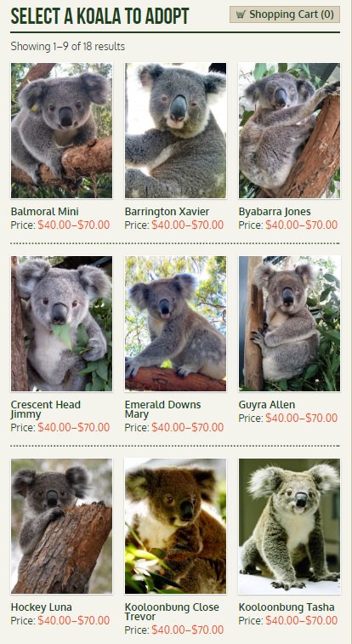Open Kooloonbung Close Trevor title link
352x644 pixels.
tap(172, 612)
